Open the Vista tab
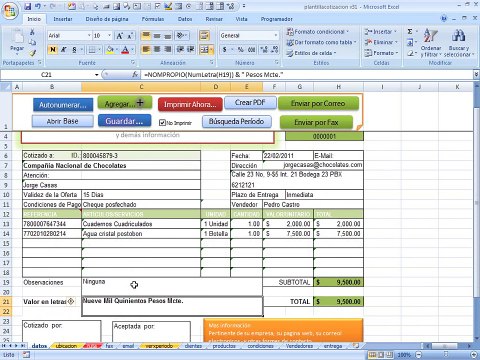The image size is (480, 360). 241,19
